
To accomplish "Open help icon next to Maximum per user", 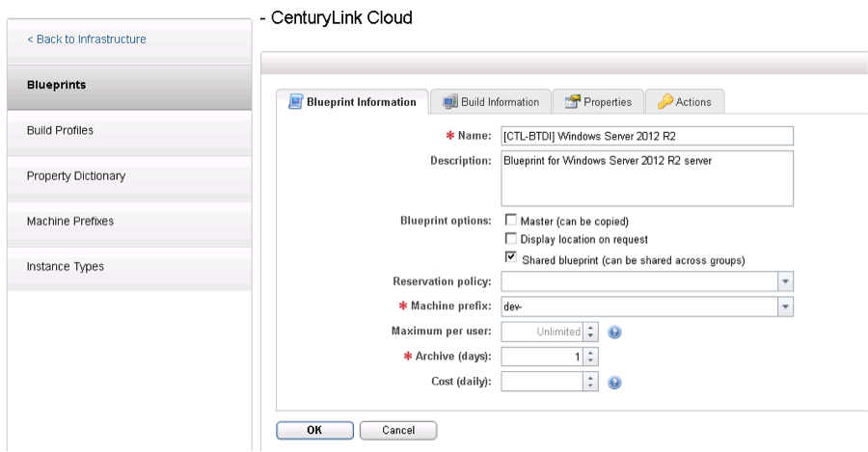I will (614, 332).
